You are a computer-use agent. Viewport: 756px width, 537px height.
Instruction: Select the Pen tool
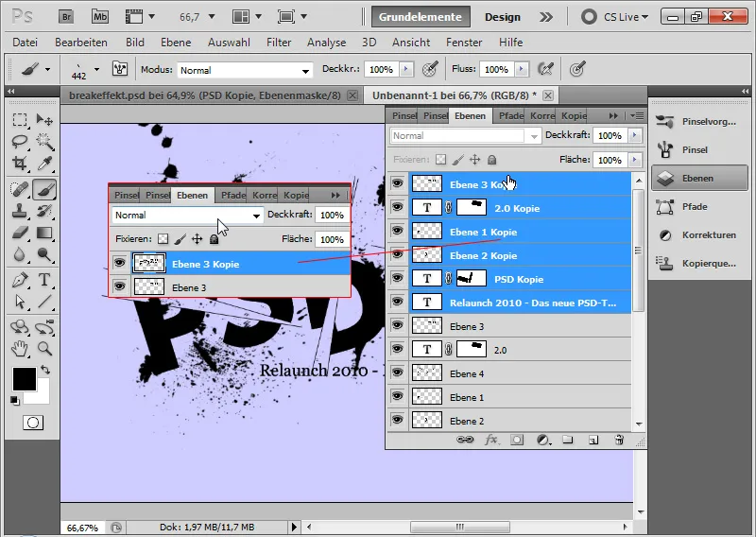click(19, 280)
